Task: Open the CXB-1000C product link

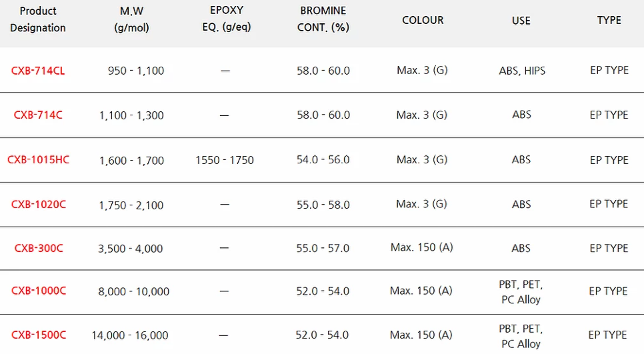Action: coord(38,291)
